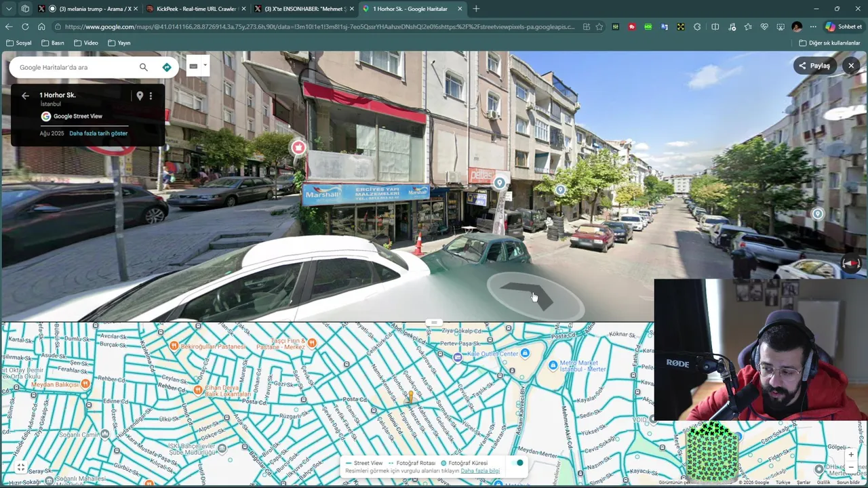Open a new browser tab with the plus
The height and width of the screenshot is (488, 868).
click(x=476, y=9)
